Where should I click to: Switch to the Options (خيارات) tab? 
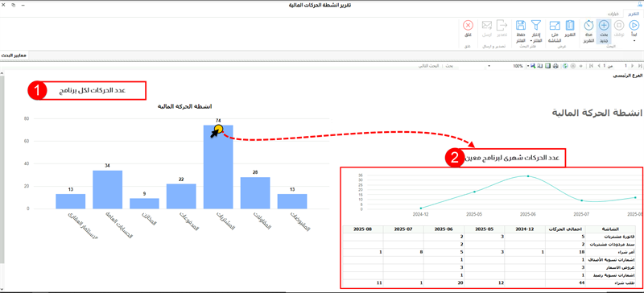point(613,14)
